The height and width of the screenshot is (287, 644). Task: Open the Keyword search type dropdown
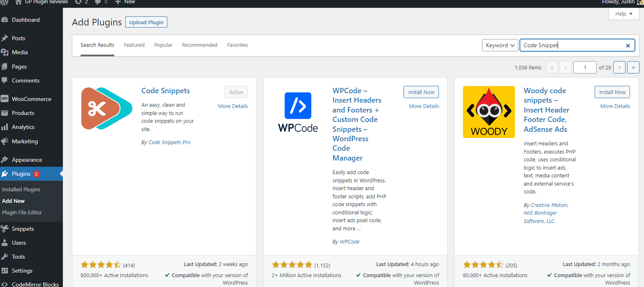point(500,45)
